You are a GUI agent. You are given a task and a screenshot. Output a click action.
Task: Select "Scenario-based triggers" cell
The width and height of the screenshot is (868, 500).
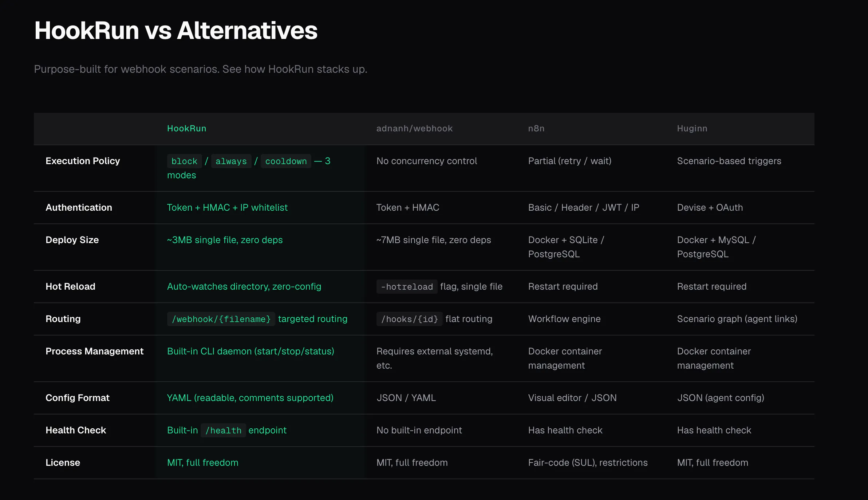point(729,161)
